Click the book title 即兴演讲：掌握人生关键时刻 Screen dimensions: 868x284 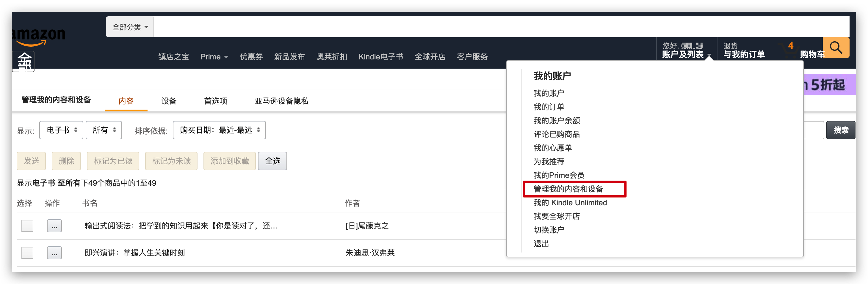pos(134,253)
